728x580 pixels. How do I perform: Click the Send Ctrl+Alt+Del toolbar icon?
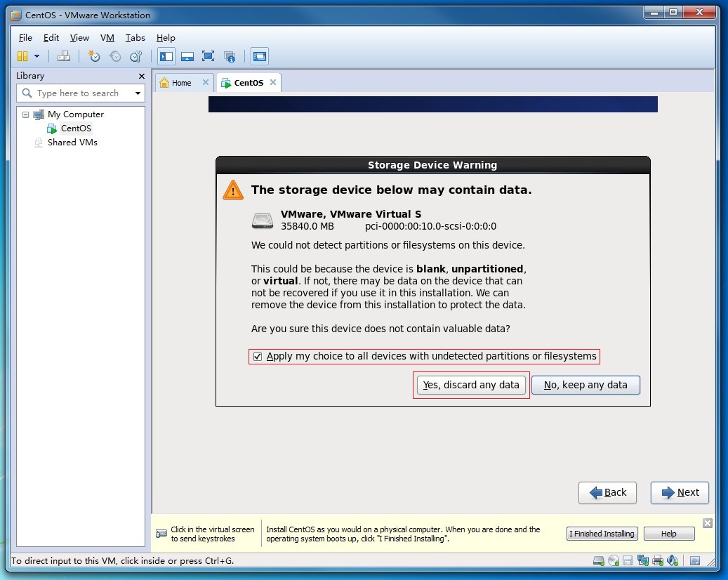click(64, 57)
